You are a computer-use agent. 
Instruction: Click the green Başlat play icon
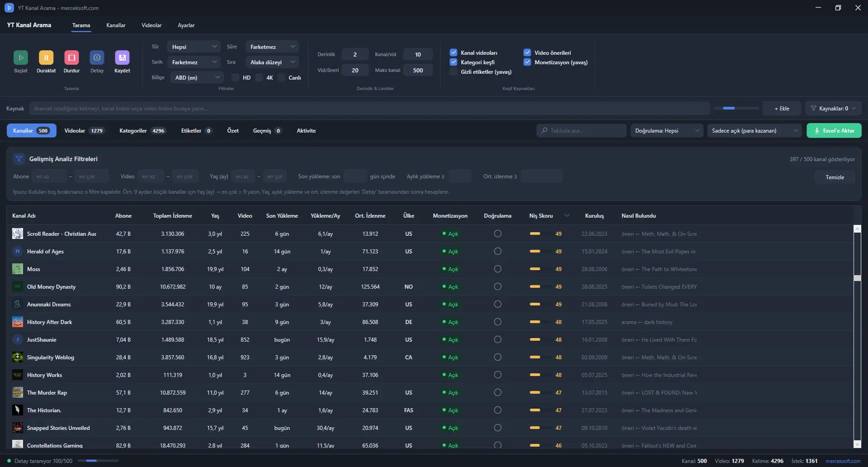click(x=20, y=57)
